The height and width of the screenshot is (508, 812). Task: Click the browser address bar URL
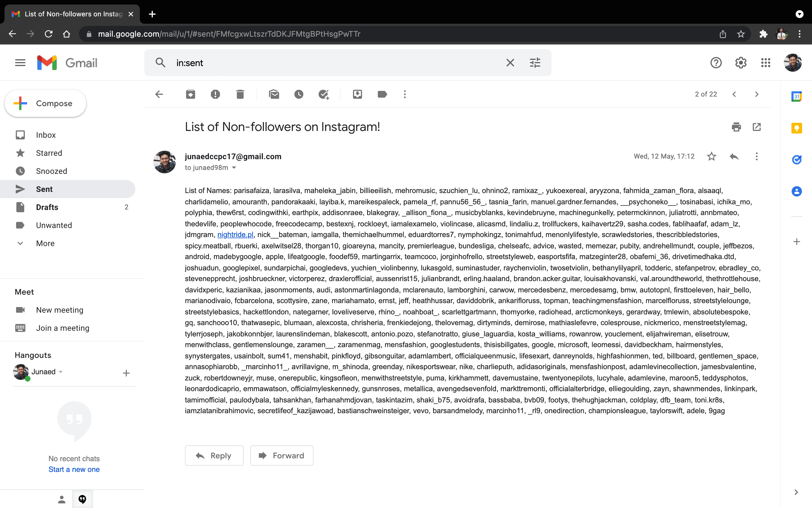229,34
